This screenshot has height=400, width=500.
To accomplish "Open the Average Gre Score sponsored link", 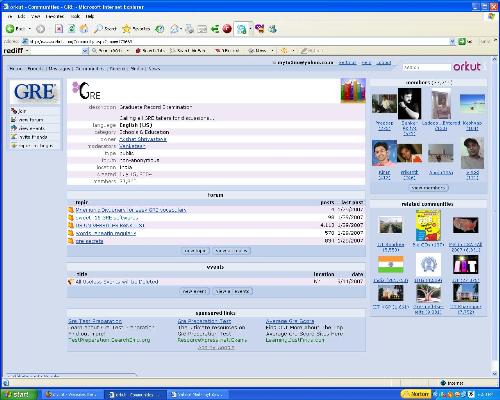I will (x=290, y=321).
